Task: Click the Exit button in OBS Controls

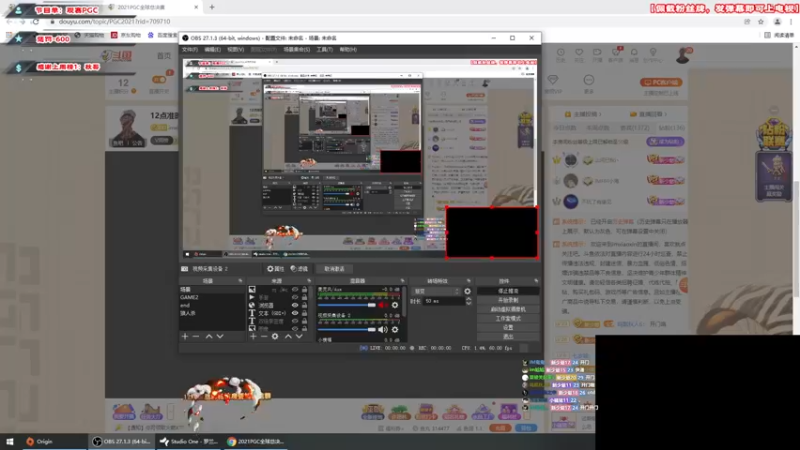Action: click(508, 337)
